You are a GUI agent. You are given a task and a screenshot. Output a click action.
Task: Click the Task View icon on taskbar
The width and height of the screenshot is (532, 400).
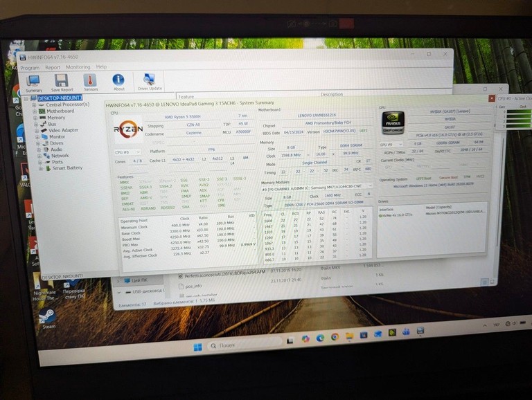[x=290, y=340]
